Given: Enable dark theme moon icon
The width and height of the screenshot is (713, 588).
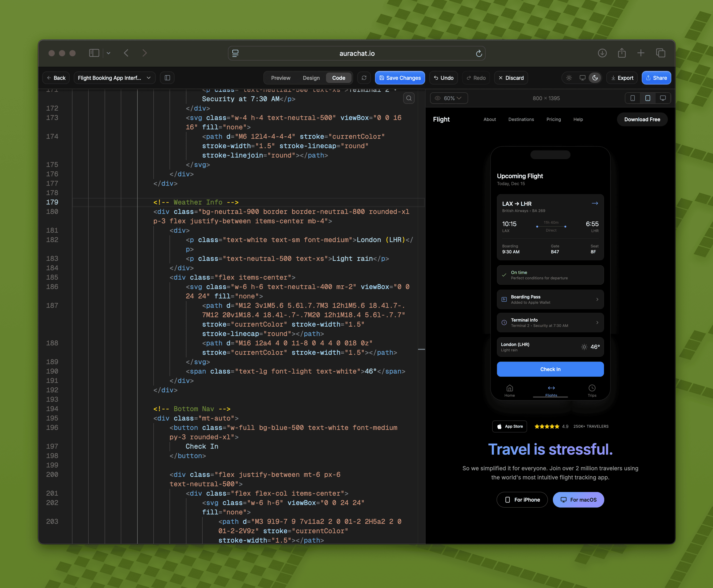Looking at the screenshot, I should [595, 78].
